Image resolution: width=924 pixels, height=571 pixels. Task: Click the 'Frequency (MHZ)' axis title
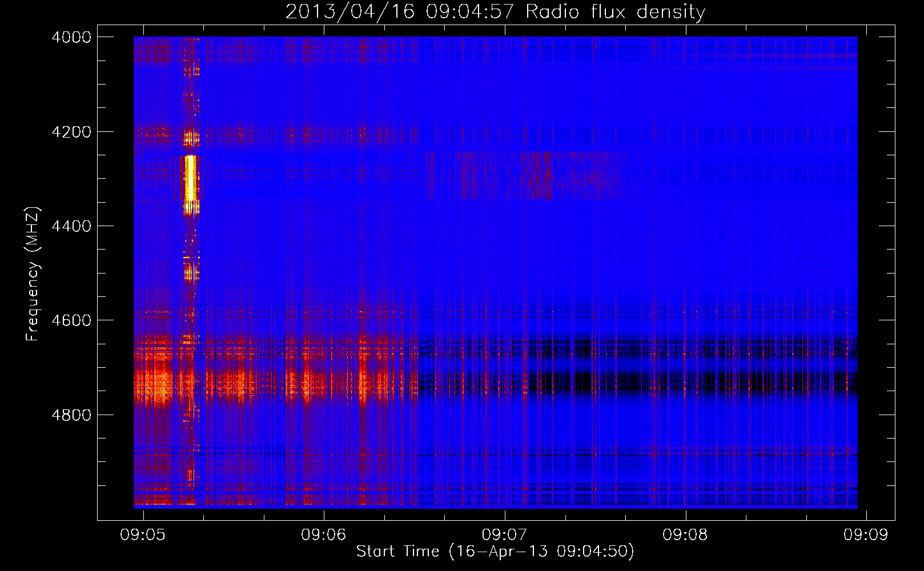click(x=33, y=274)
